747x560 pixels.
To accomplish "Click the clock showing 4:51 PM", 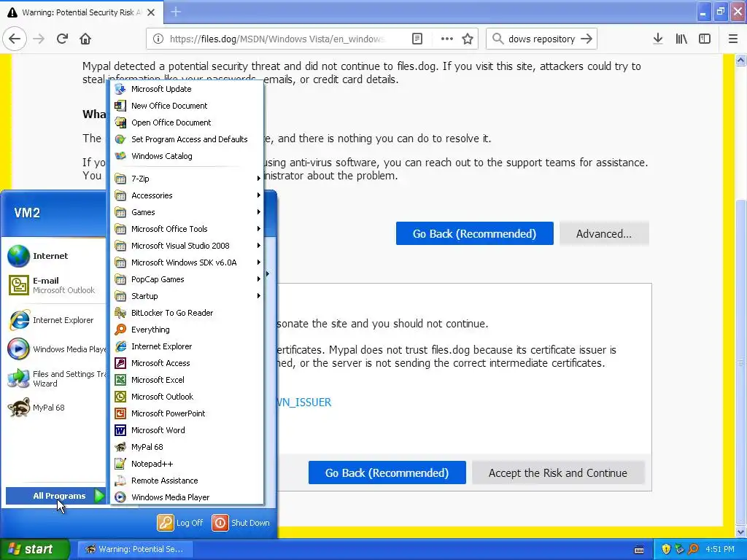I will [x=720, y=549].
